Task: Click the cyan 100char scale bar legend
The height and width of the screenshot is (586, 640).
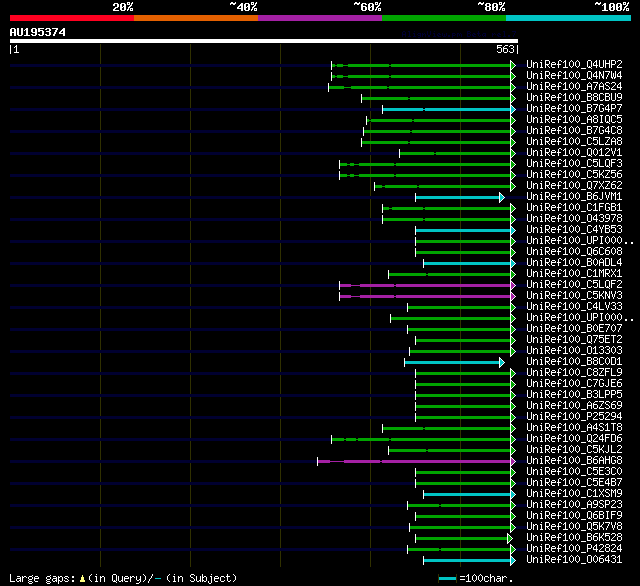Action: [447, 578]
